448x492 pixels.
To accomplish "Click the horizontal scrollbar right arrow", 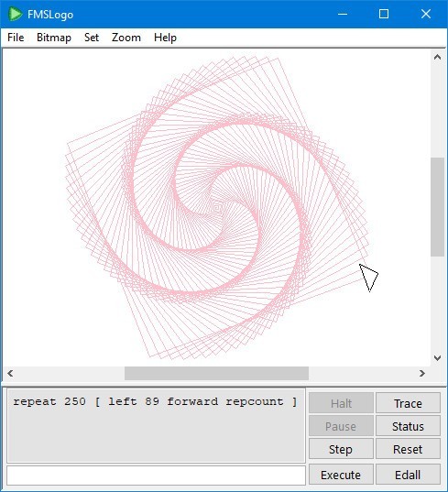I will click(422, 374).
